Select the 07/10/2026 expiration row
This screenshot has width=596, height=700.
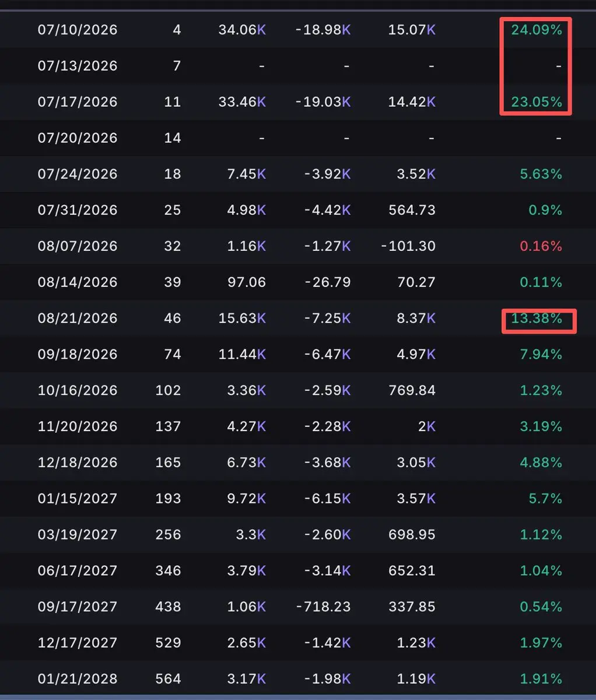[298, 30]
